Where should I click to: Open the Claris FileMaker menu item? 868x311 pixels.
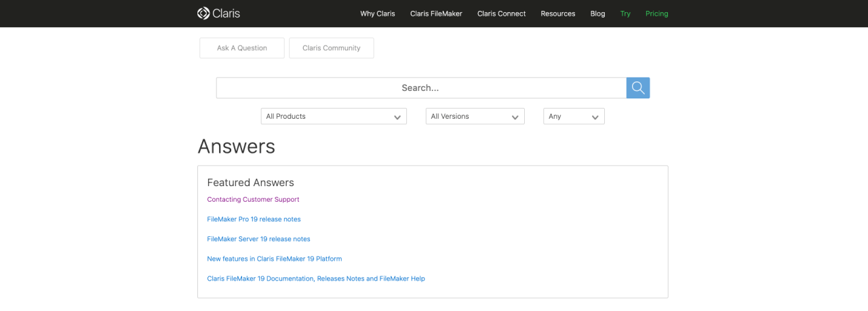[x=436, y=14]
